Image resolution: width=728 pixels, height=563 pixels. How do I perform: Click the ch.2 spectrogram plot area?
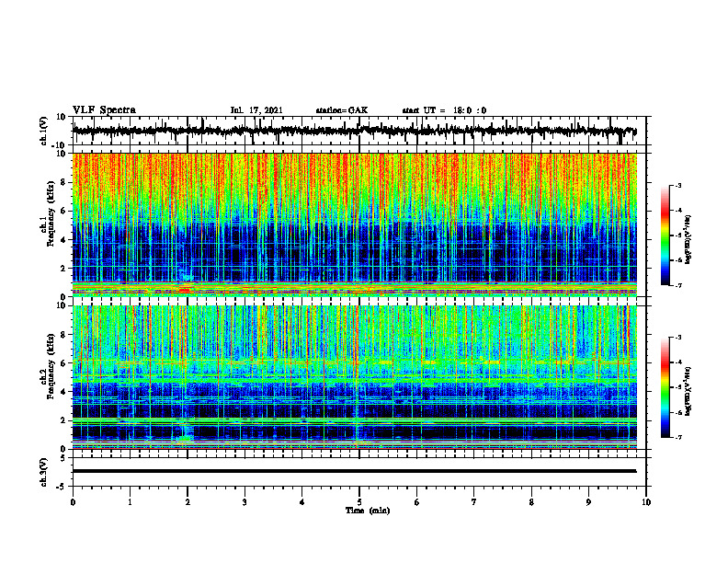[x=354, y=377]
